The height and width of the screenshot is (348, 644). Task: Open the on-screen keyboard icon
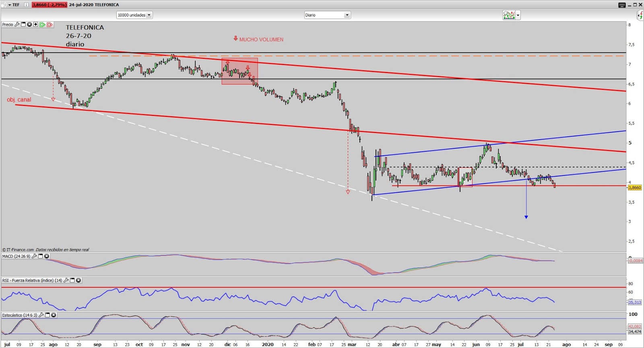(622, 5)
